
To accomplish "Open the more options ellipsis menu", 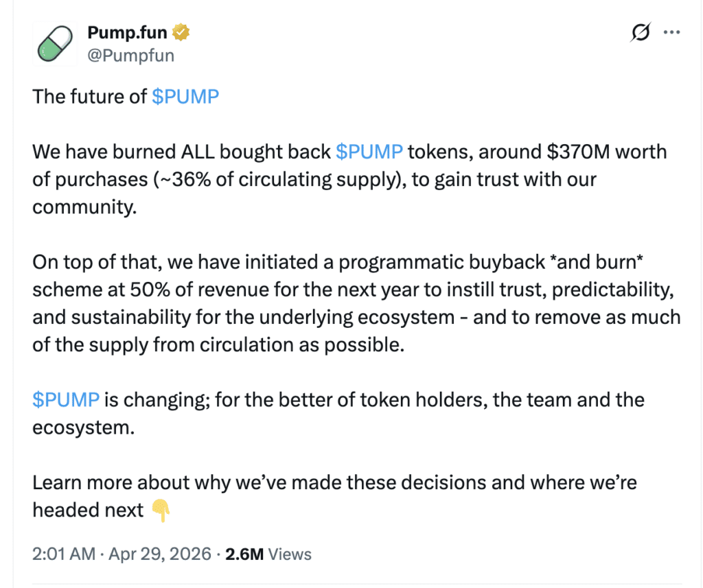I will [671, 32].
